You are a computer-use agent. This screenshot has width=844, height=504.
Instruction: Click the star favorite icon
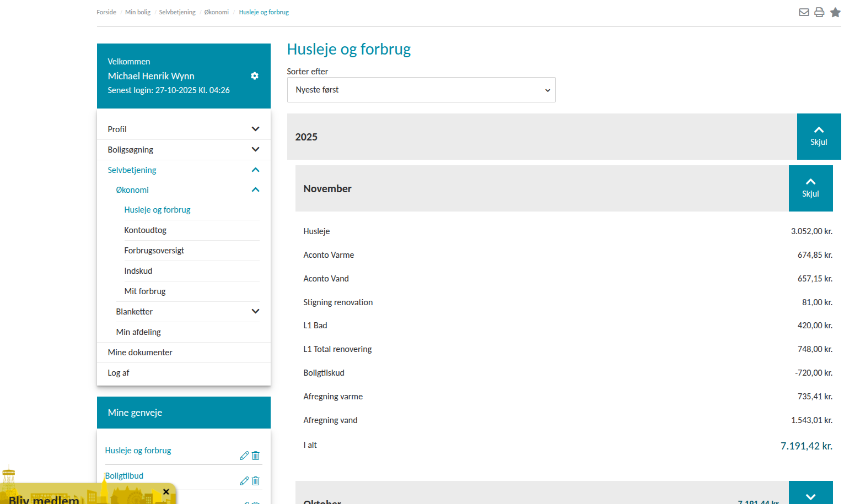tap(835, 12)
